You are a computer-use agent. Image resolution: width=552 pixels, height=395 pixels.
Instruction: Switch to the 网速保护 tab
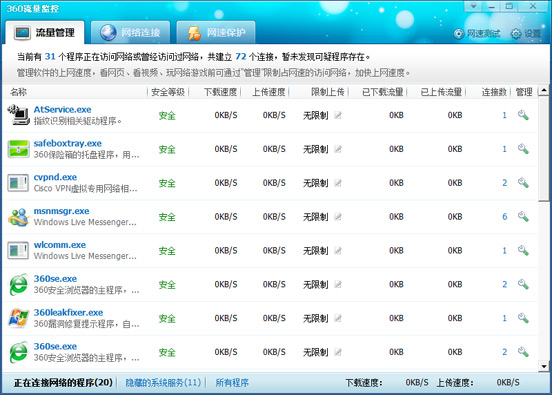216,32
